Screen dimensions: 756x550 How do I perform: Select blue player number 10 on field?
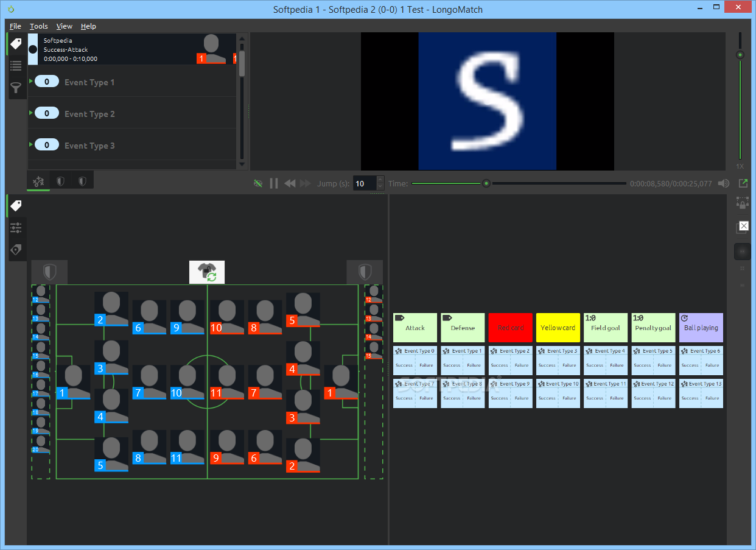pos(187,383)
